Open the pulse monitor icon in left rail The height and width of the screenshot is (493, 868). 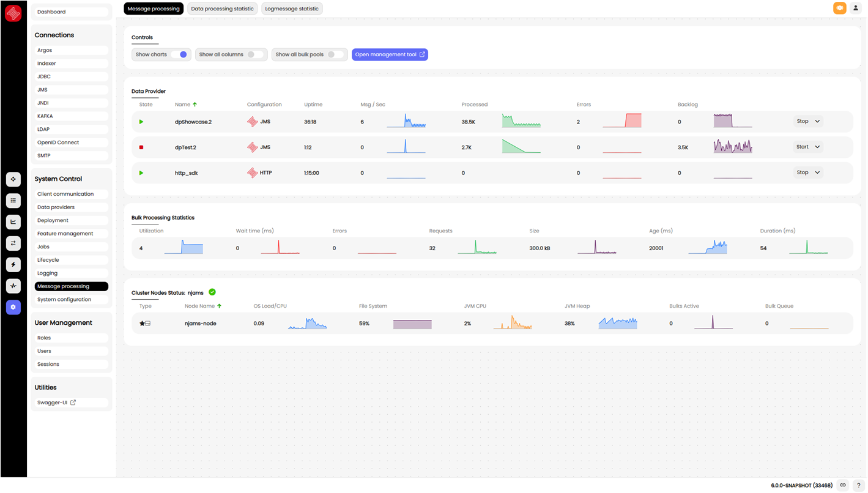[x=13, y=286]
